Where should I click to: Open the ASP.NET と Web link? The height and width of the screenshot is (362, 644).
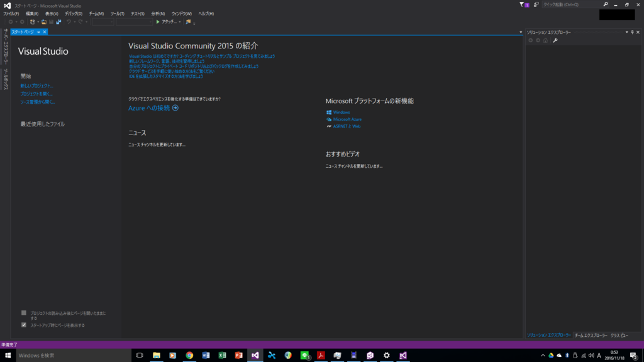coord(347,126)
